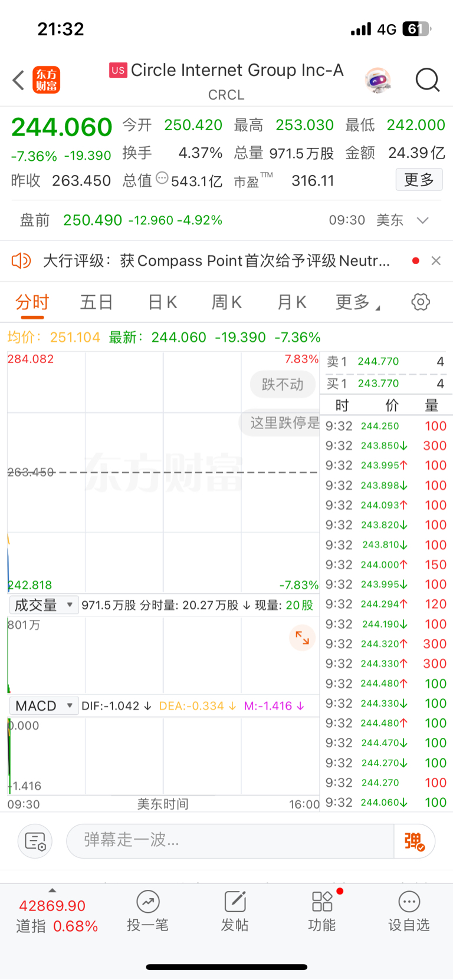Image resolution: width=453 pixels, height=980 pixels.
Task: Open the MACD indicator dropdown
Action: (44, 706)
